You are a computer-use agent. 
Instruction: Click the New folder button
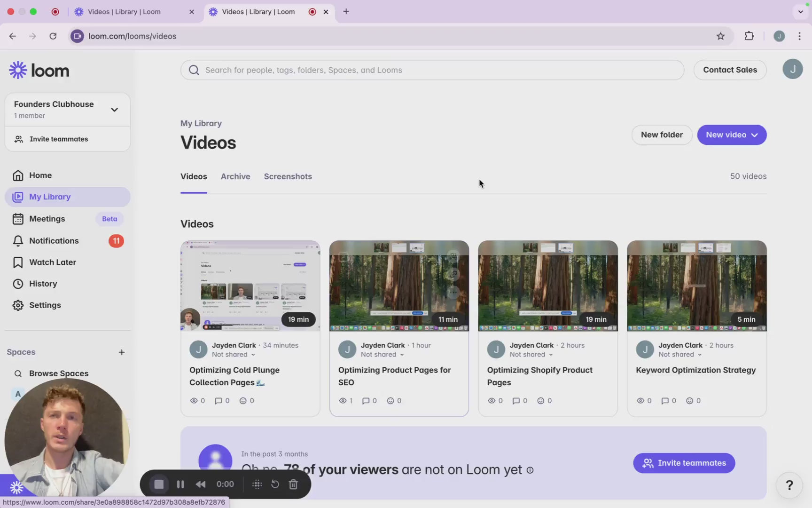661,135
